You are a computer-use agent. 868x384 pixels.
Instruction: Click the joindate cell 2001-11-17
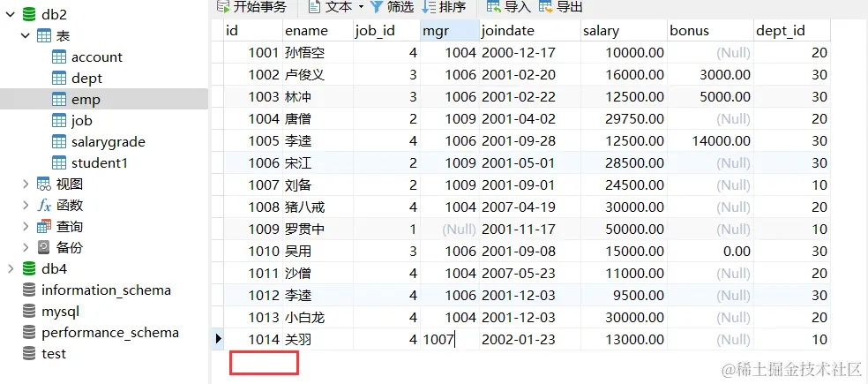point(530,229)
